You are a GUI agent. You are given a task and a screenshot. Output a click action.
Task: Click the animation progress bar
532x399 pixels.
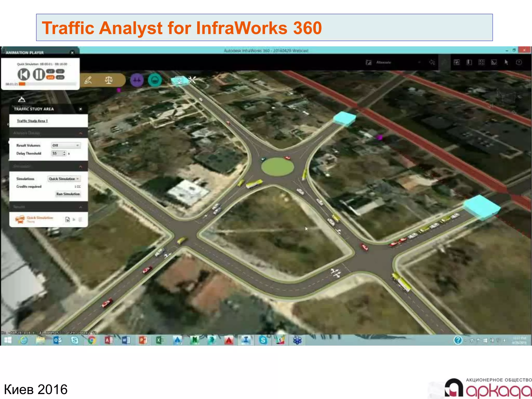pyautogui.click(x=48, y=84)
